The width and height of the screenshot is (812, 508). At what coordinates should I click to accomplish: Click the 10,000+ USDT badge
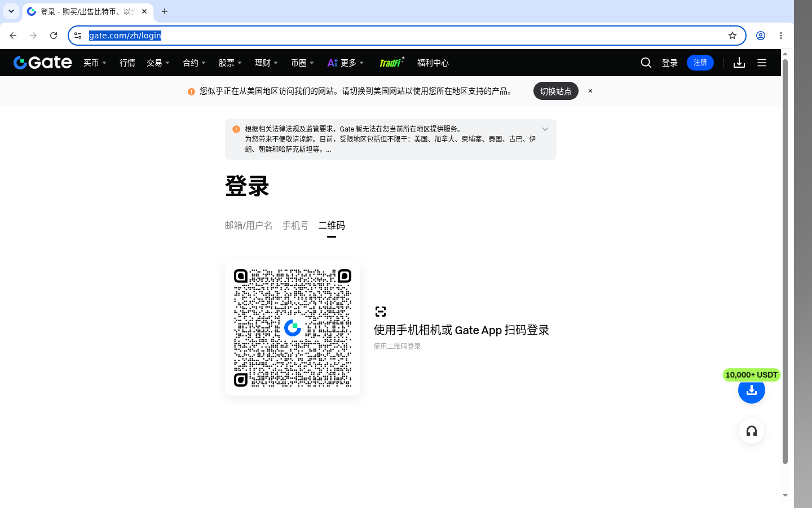[x=752, y=375]
